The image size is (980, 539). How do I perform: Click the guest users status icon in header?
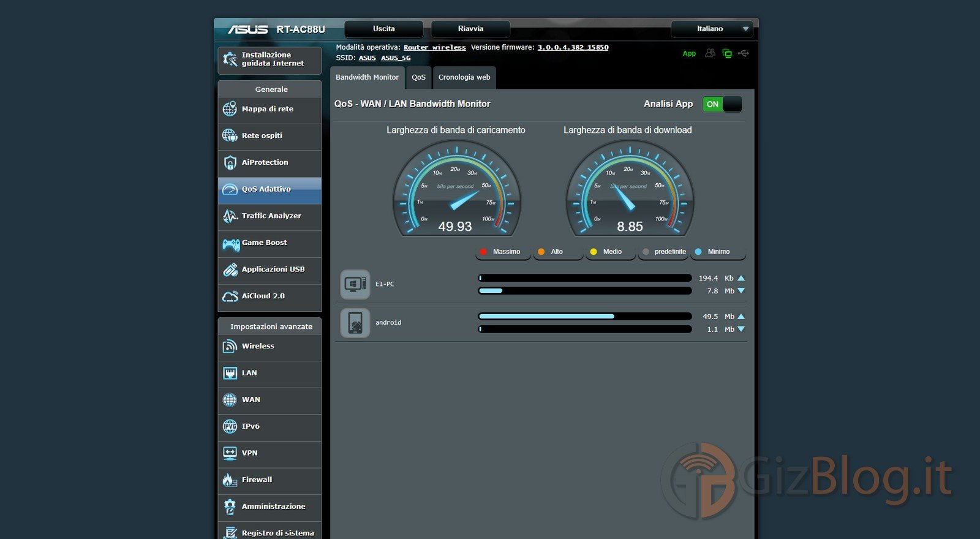pos(710,53)
